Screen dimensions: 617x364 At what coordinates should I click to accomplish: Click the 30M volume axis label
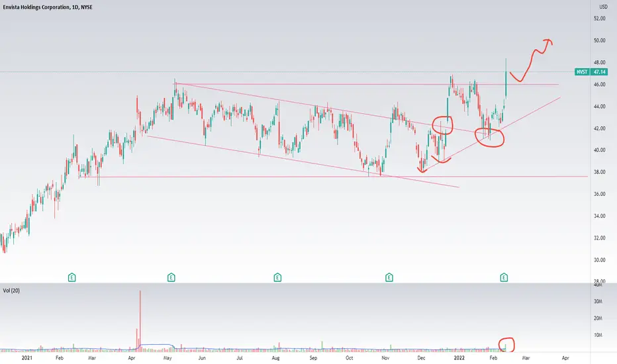pyautogui.click(x=598, y=301)
